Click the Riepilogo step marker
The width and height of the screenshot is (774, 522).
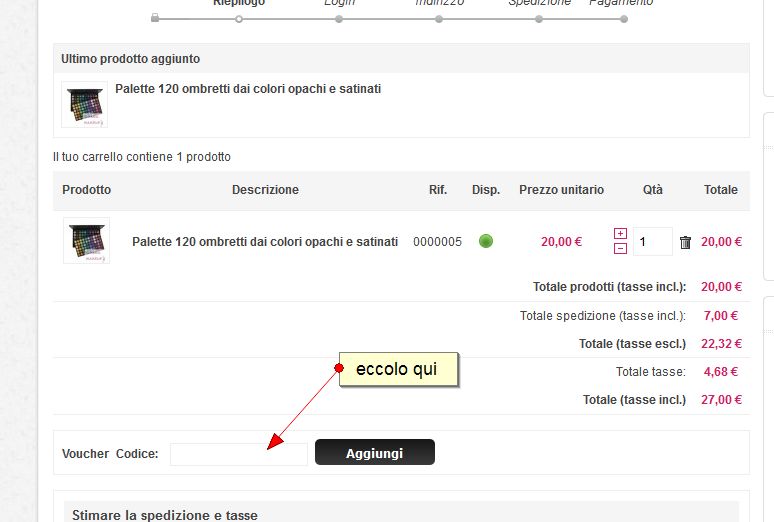[x=238, y=18]
